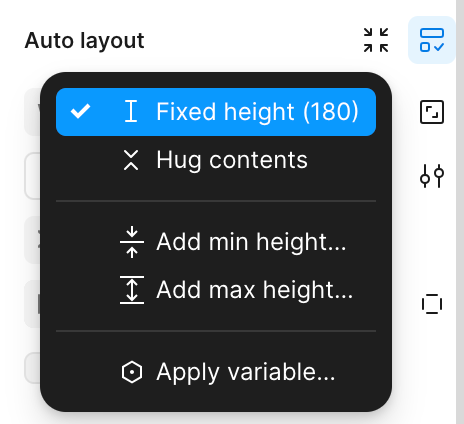Select Add min height... entry
Viewport: 464px width, 424px height.
click(216, 242)
